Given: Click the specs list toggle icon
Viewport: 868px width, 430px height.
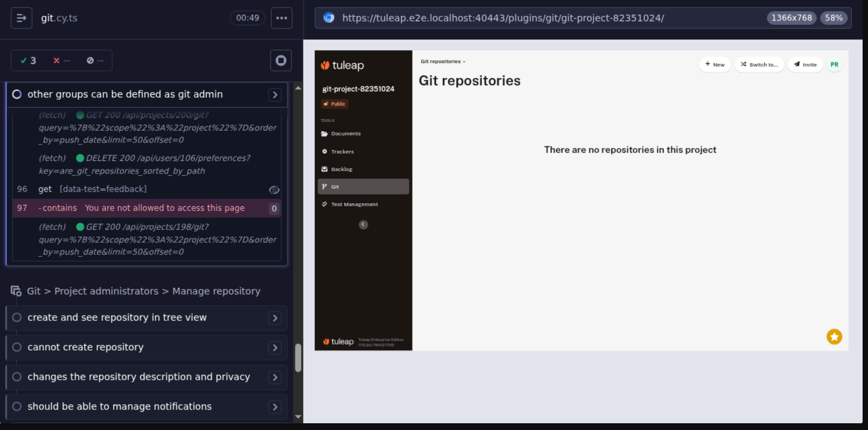Looking at the screenshot, I should [x=21, y=18].
